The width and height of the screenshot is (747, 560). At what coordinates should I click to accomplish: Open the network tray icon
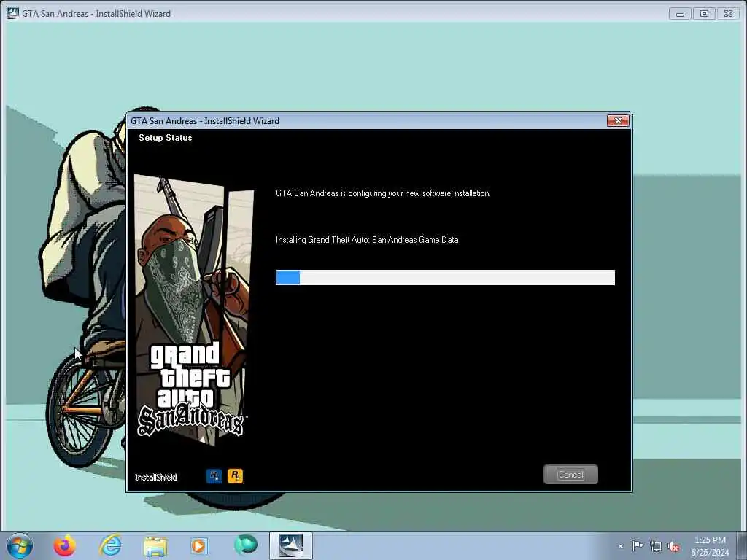click(656, 546)
